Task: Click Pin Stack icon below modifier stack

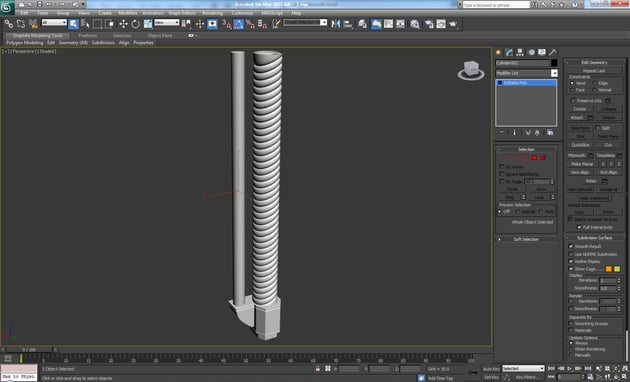Action: 502,133
